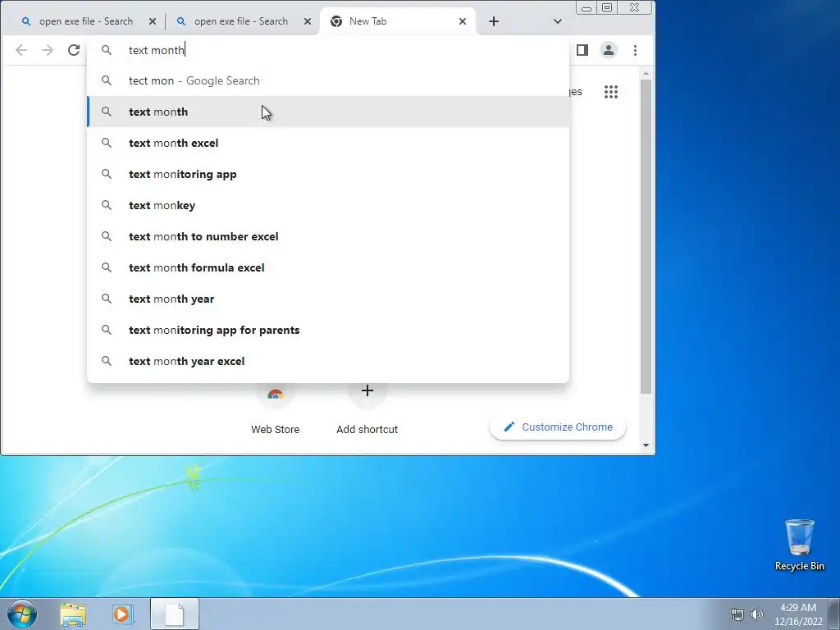The image size is (840, 630).
Task: Select the text month year suggestion
Action: 328,299
